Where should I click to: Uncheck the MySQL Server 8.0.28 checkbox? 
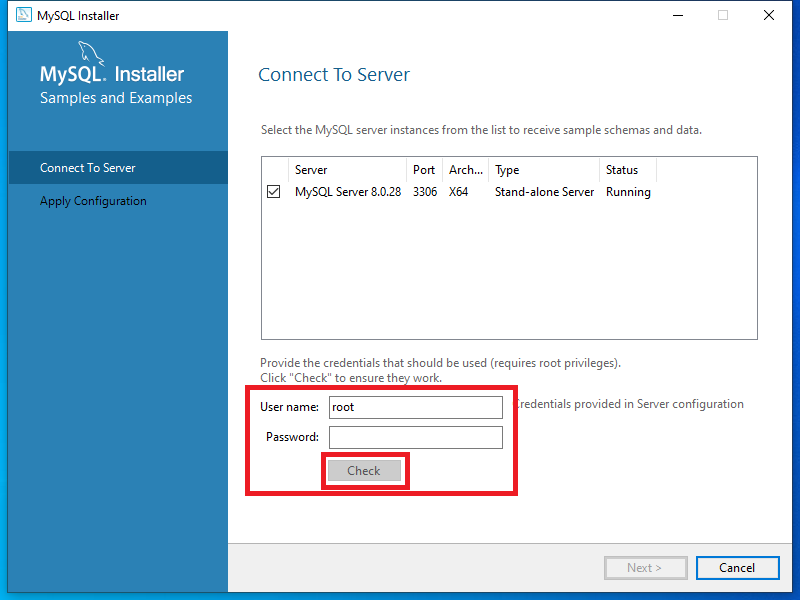(273, 192)
